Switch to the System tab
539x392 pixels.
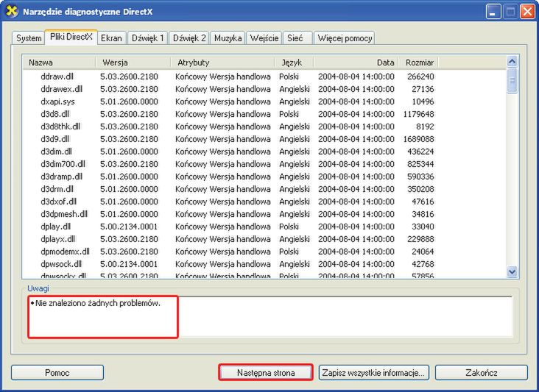coord(29,38)
